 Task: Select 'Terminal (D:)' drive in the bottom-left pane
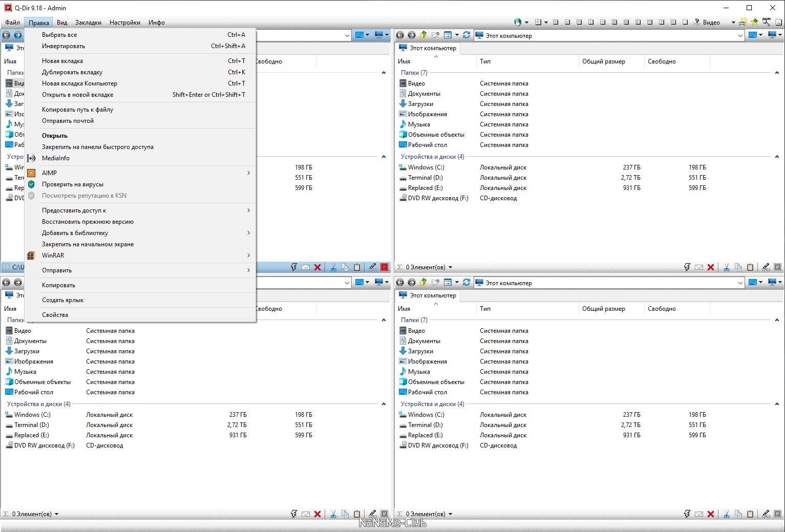click(32, 425)
